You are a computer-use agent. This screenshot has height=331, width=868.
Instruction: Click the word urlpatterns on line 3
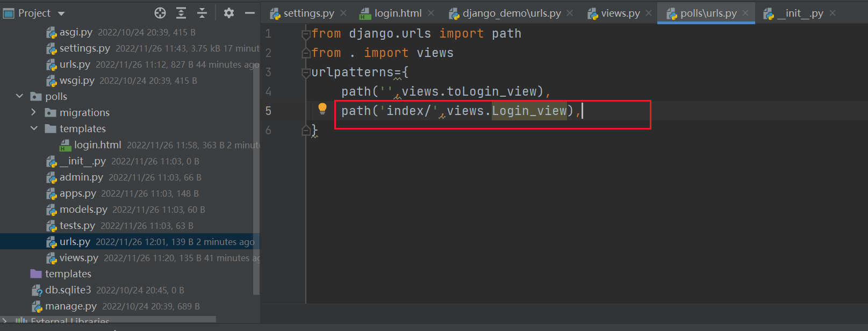tap(353, 72)
